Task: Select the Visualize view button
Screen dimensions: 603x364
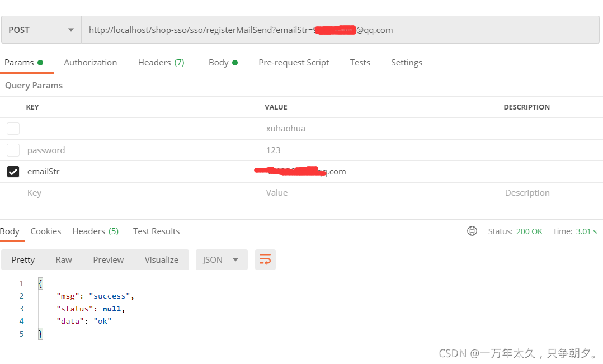Action: point(162,260)
